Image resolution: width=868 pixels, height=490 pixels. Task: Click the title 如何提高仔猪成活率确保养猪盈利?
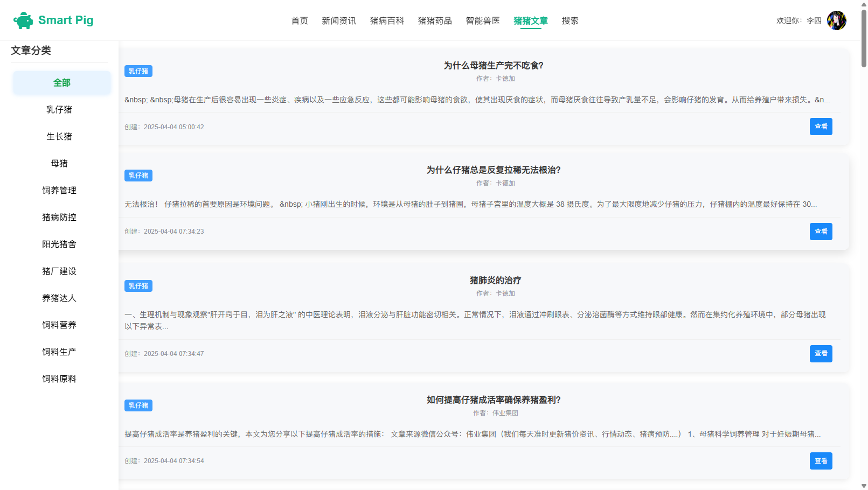point(494,400)
